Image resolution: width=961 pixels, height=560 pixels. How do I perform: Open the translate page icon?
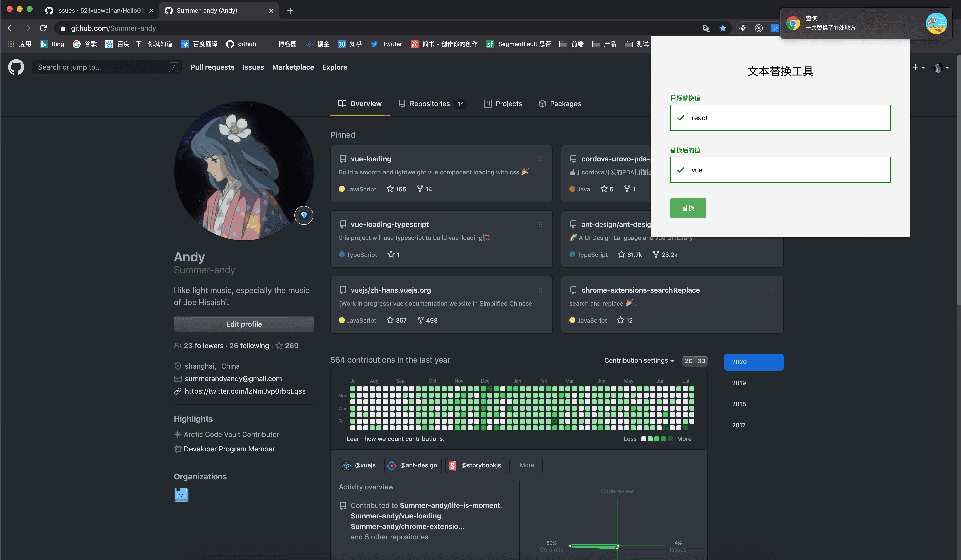click(x=707, y=28)
